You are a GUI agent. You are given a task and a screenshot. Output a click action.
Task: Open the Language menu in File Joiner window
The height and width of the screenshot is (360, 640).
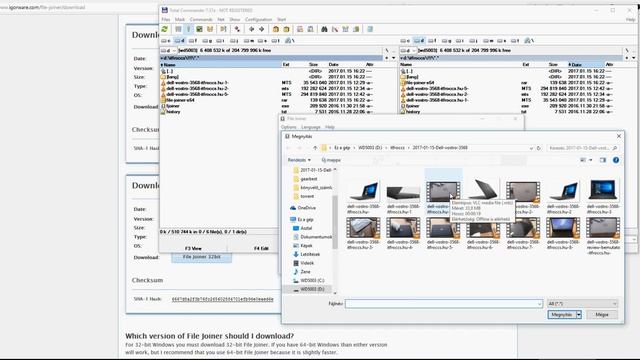coord(311,127)
